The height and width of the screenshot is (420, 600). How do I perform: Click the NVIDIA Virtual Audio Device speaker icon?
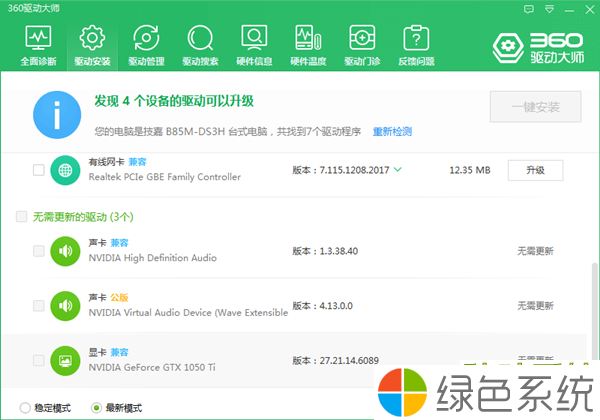pos(65,306)
